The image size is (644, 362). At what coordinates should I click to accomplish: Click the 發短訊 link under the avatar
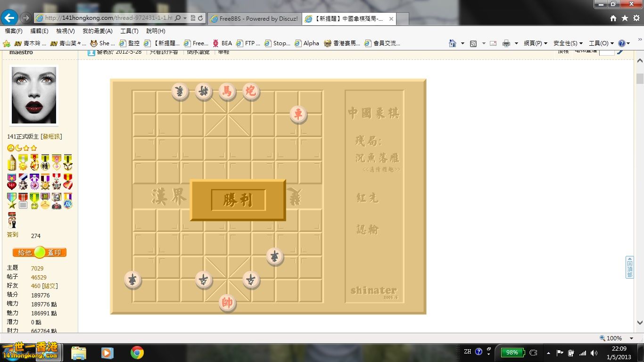pyautogui.click(x=51, y=137)
